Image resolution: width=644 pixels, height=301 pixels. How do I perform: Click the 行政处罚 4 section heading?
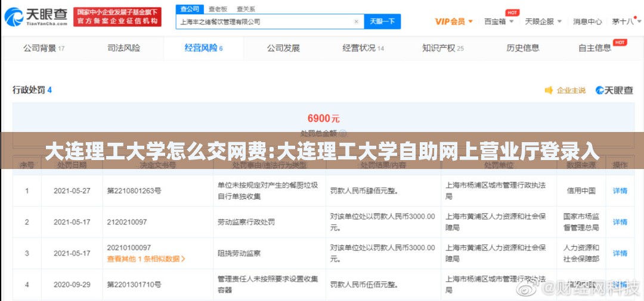click(32, 90)
